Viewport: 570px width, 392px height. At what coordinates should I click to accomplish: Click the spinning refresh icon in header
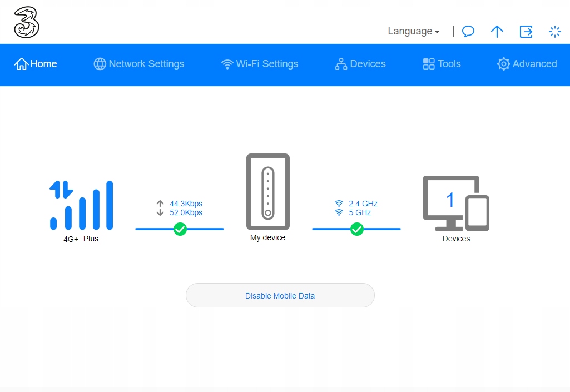(x=554, y=32)
